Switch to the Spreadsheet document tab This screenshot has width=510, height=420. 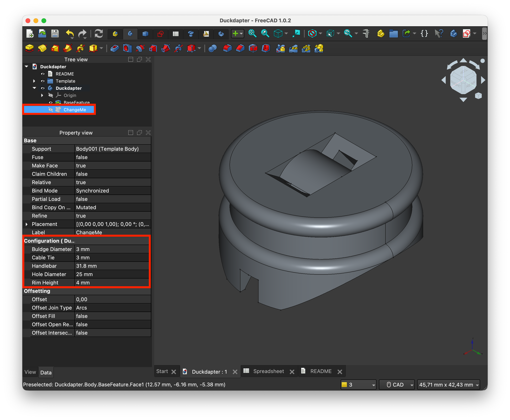point(268,371)
